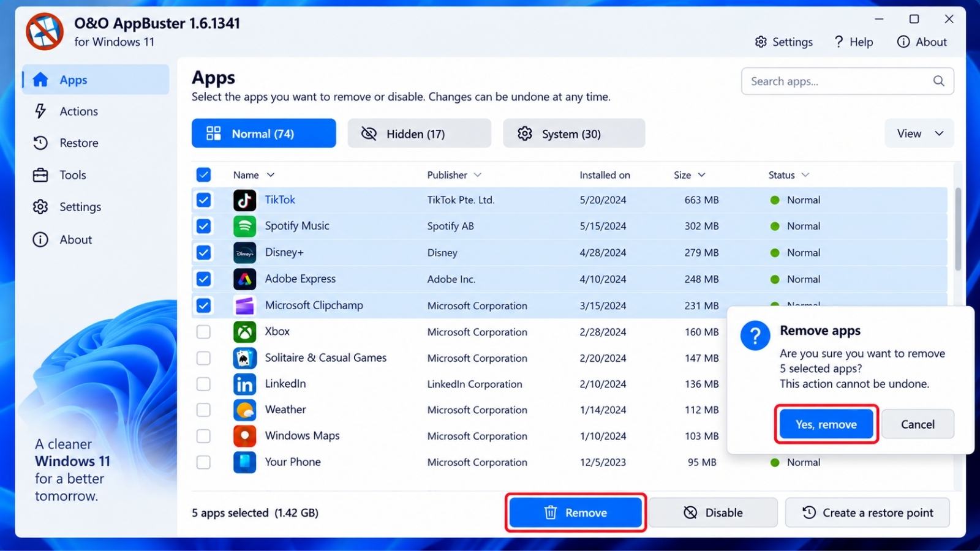Screen dimensions: 980x551
Task: Click the sidebar About info icon
Action: (x=40, y=239)
